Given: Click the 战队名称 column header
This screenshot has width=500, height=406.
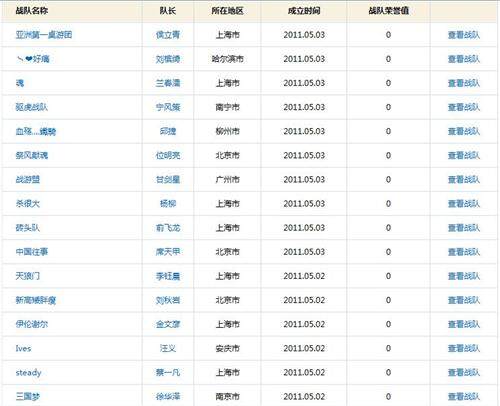Looking at the screenshot, I should (32, 11).
